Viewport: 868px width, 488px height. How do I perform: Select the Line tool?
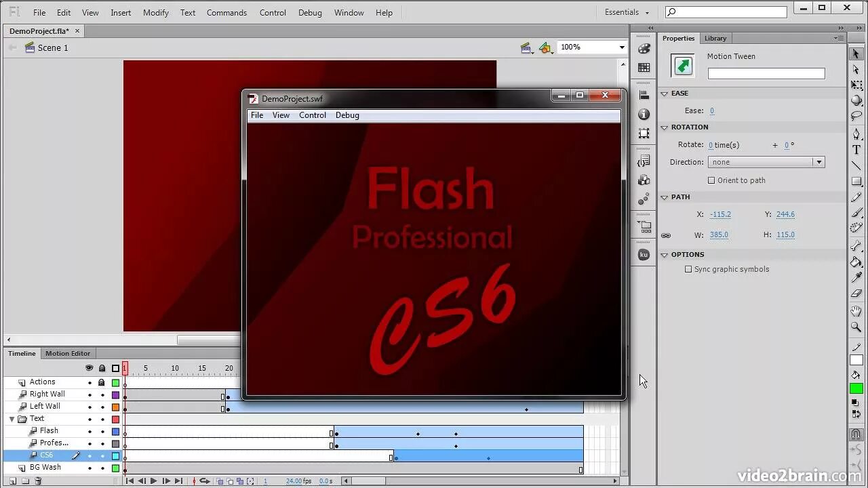(x=856, y=165)
